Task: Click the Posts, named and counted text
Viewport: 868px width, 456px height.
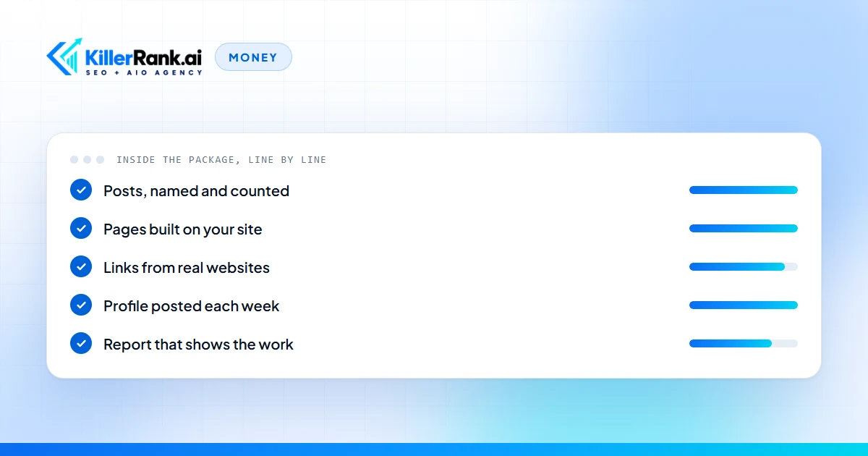Action: (x=196, y=191)
